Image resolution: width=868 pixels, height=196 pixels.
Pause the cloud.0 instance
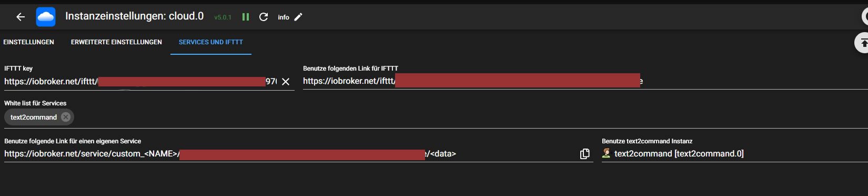click(x=246, y=17)
